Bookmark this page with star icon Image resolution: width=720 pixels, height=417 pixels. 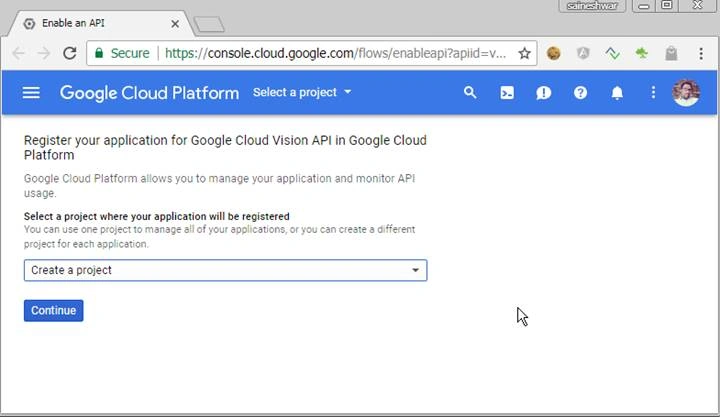point(524,53)
